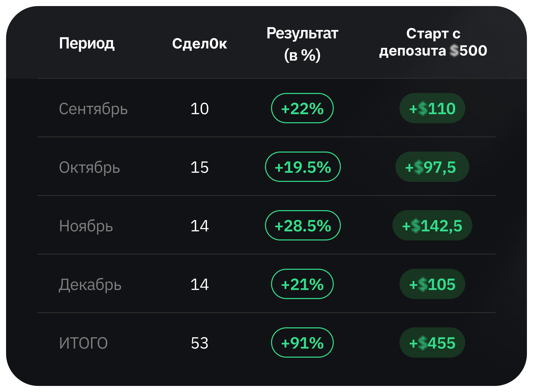This screenshot has width=533, height=392.
Task: Click the Период column header
Action: 87,43
